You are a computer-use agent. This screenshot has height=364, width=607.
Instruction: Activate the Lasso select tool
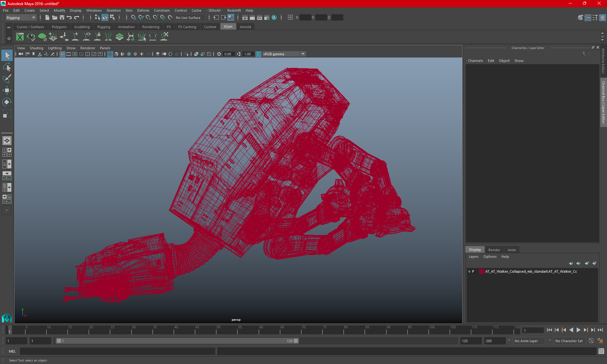[x=7, y=67]
